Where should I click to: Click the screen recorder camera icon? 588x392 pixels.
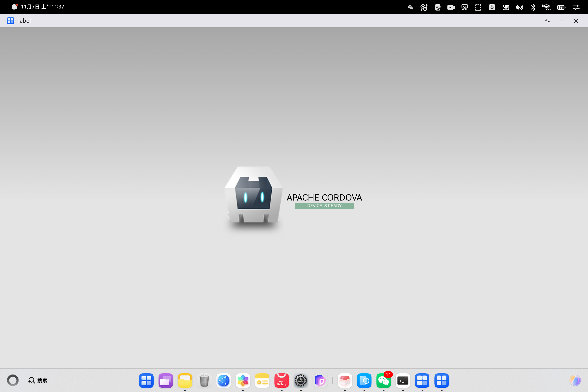pos(451,7)
